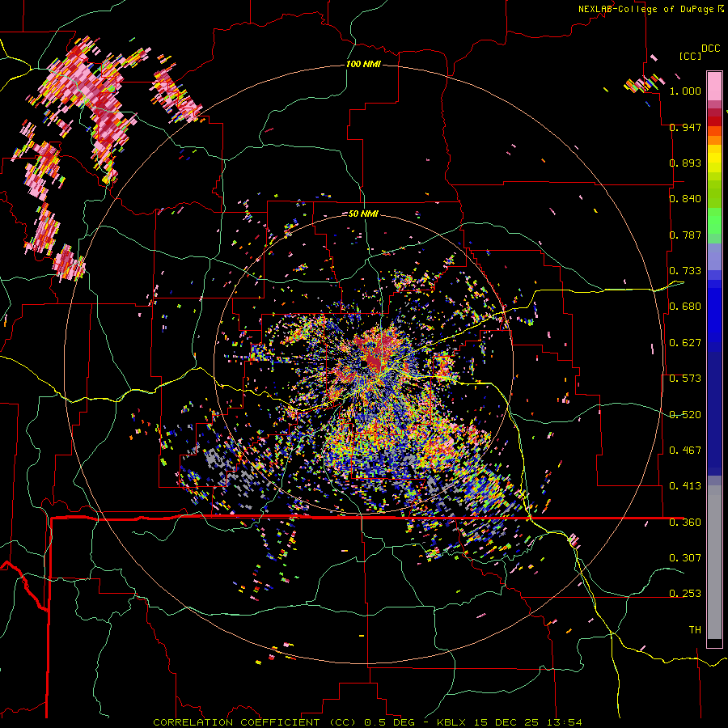Screen dimensions: 728x728
Task: Click the bottom caption ending in KBLX 15 DEC 25 13:54
Action: pyautogui.click(x=367, y=722)
